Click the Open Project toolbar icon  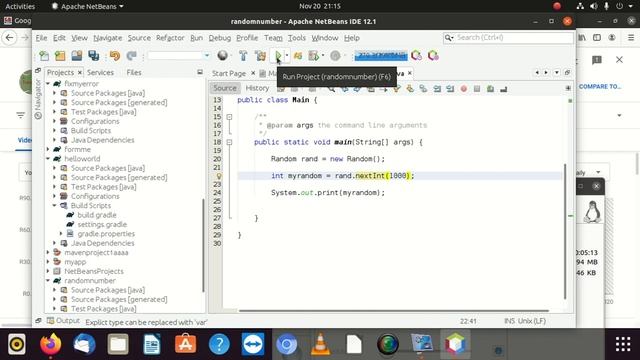[77, 56]
